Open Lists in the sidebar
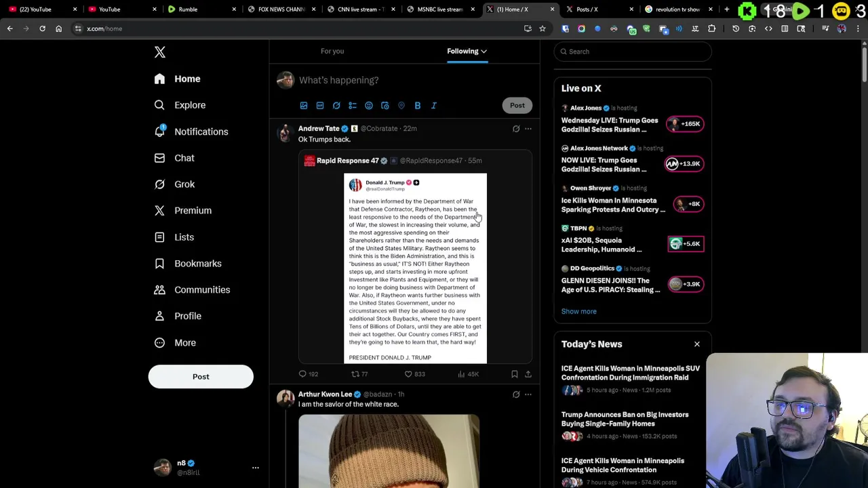This screenshot has height=488, width=868. click(x=174, y=237)
